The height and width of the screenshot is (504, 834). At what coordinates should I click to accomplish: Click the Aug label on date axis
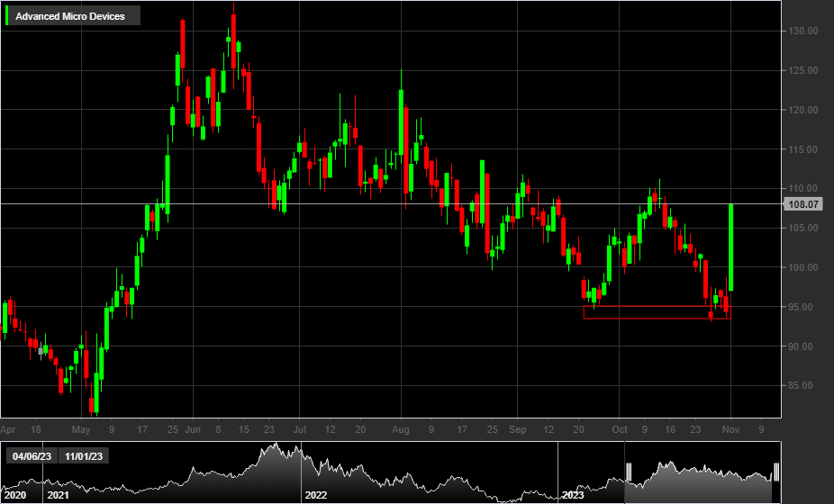[x=401, y=429]
